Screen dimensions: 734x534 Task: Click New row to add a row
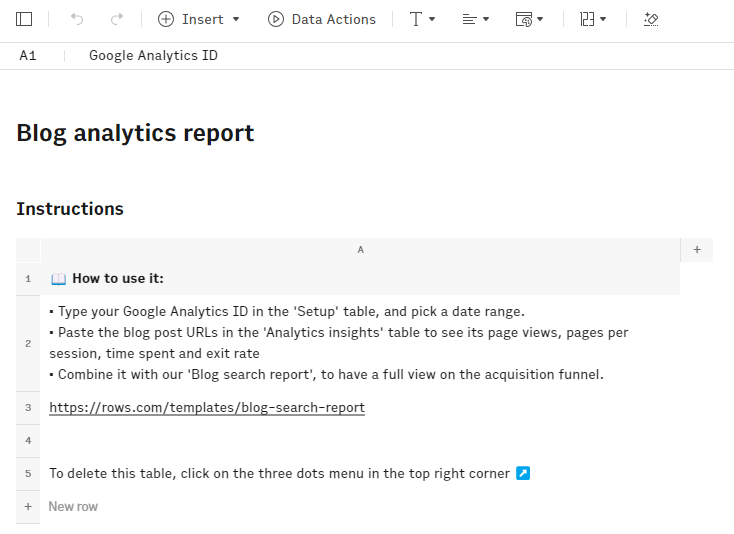pyautogui.click(x=73, y=507)
